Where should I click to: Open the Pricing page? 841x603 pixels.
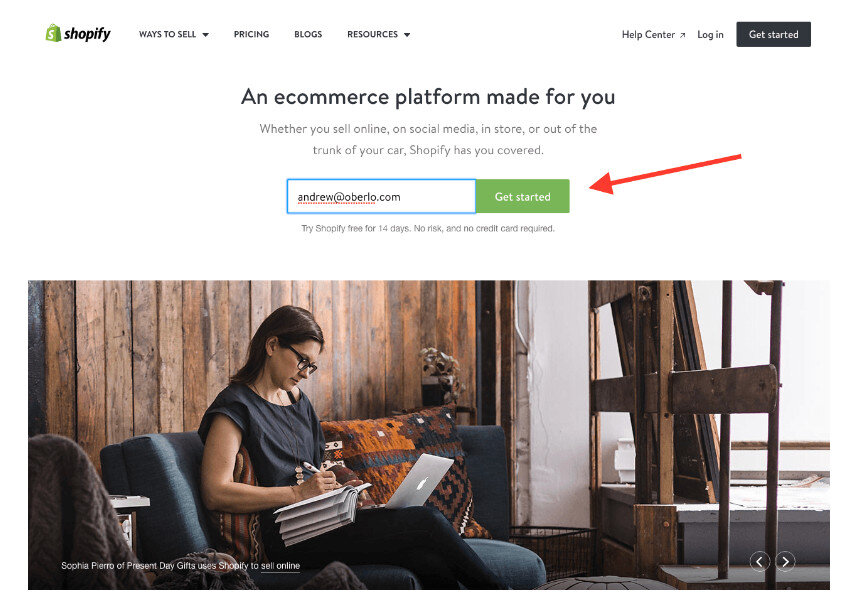(x=252, y=34)
